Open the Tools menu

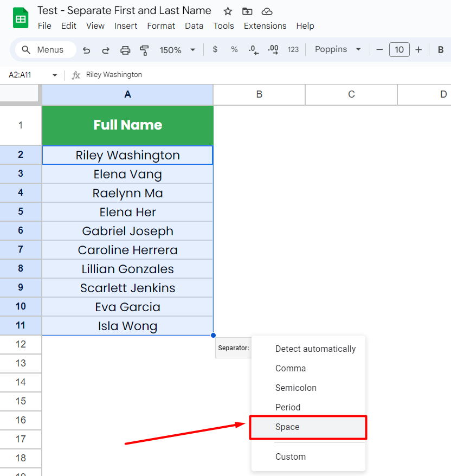[223, 26]
